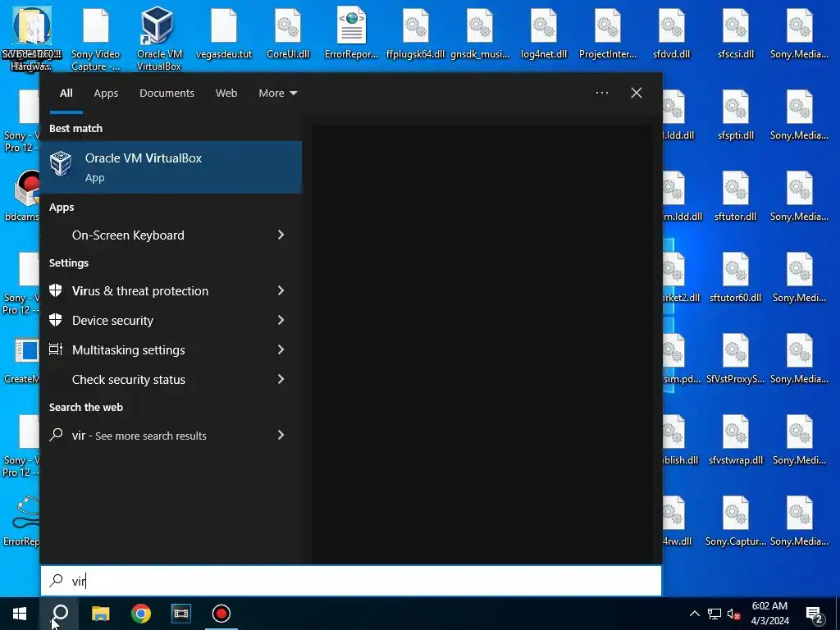Select Oracle VM VirtualBox desktop shortcut
Viewport: 840px width, 630px height.
tap(159, 39)
